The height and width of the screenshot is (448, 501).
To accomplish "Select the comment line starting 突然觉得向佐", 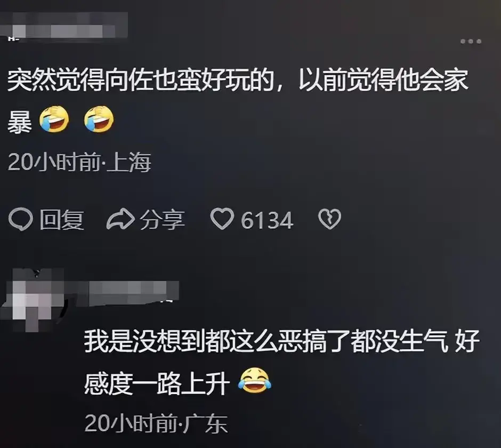I will [x=238, y=80].
